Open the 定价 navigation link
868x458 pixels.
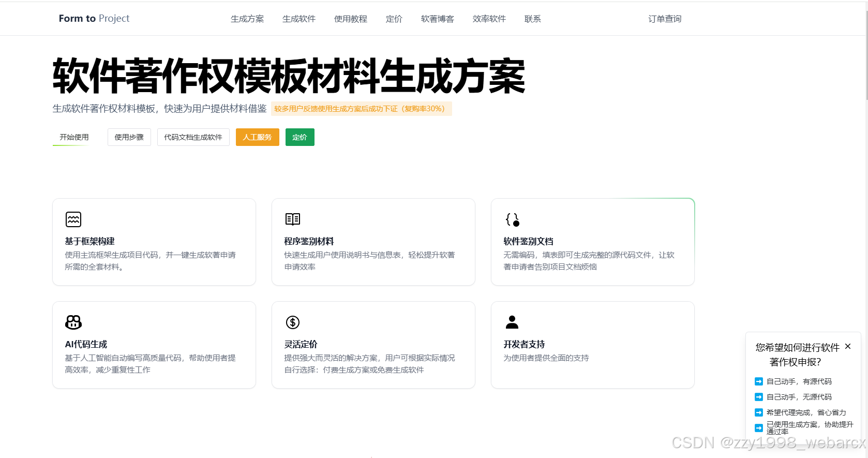pyautogui.click(x=394, y=19)
